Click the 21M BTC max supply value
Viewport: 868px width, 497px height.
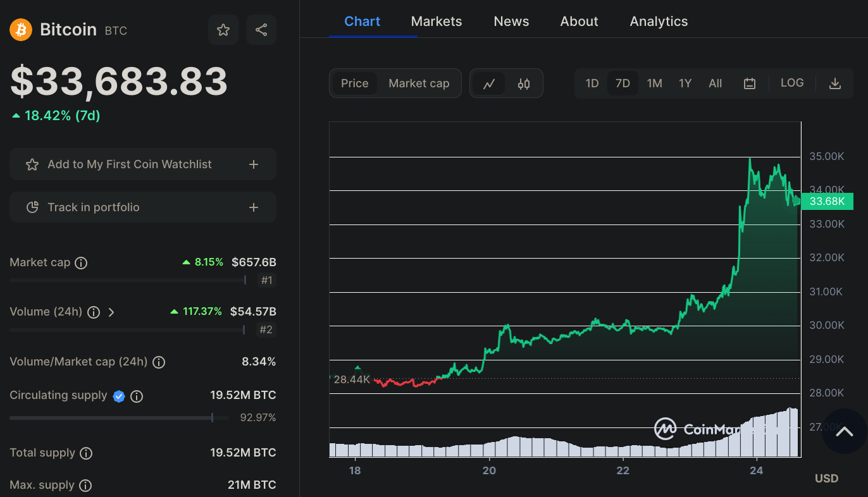252,485
